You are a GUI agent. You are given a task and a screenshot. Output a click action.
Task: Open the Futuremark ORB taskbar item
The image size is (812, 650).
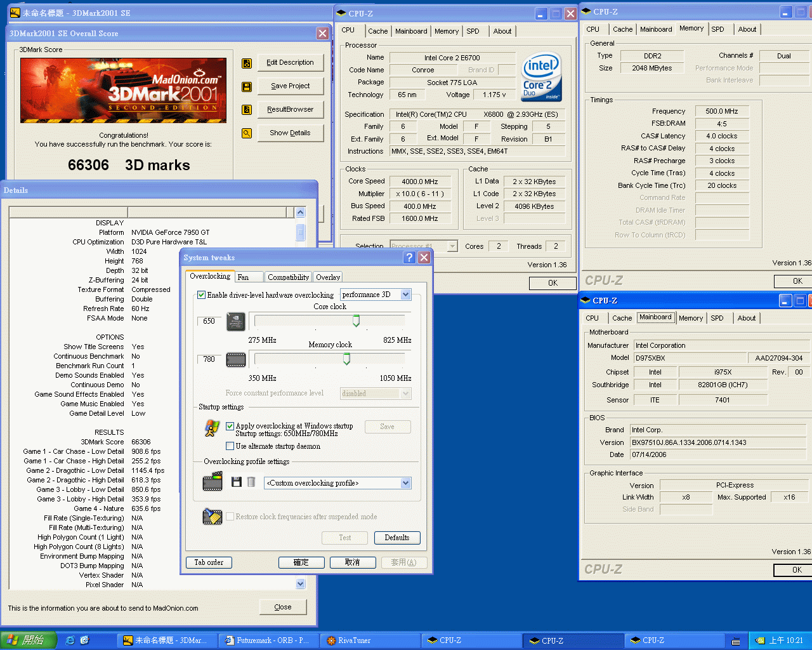coord(267,640)
